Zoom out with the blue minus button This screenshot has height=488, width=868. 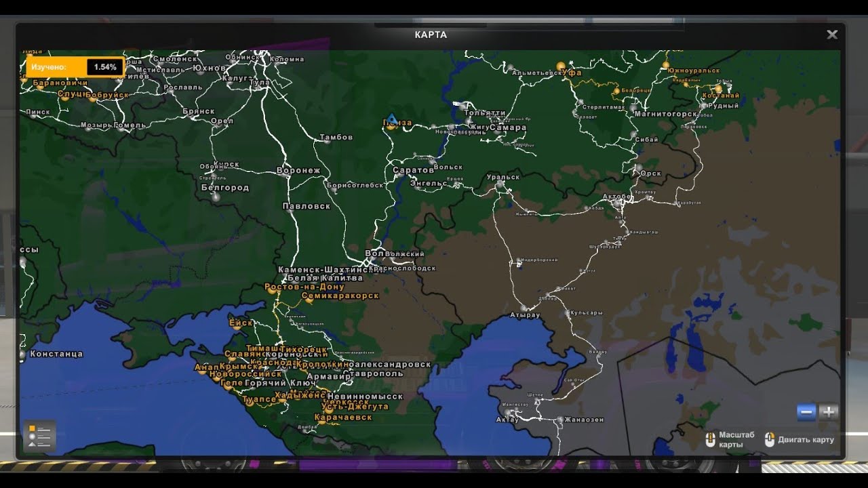click(x=806, y=411)
